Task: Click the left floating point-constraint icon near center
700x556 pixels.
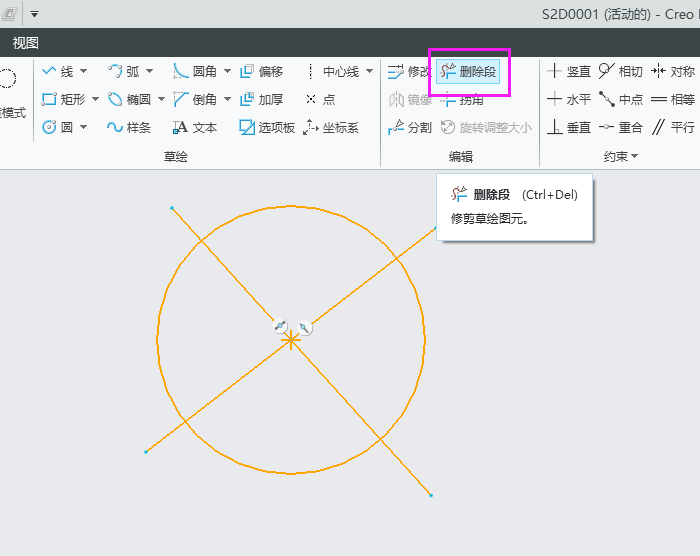Action: [280, 326]
